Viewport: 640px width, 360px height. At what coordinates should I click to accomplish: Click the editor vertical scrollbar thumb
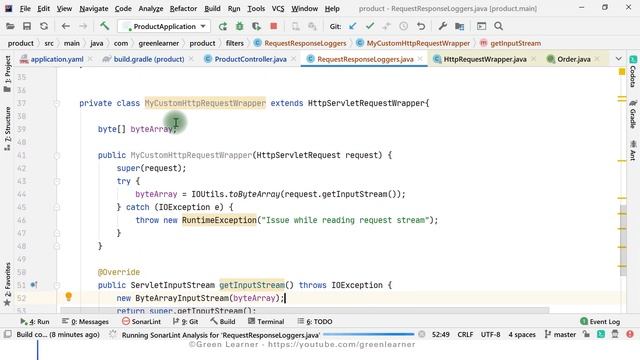click(623, 240)
